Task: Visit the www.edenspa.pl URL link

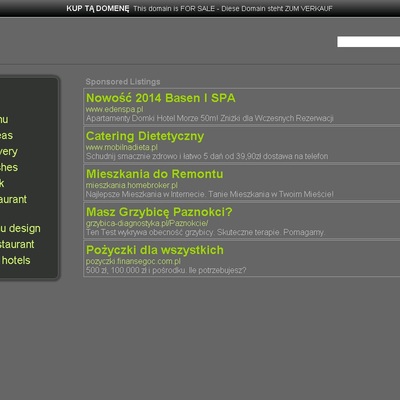Action: [115, 109]
